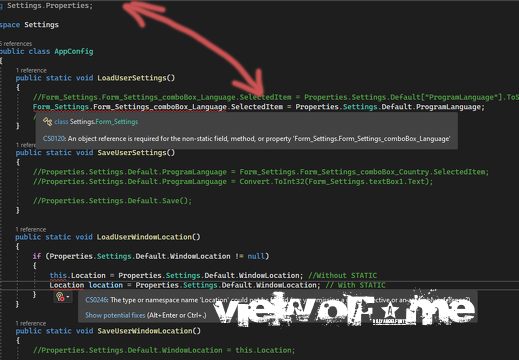Click the class icon in the Form_Settings tooltip

[x=47, y=122]
